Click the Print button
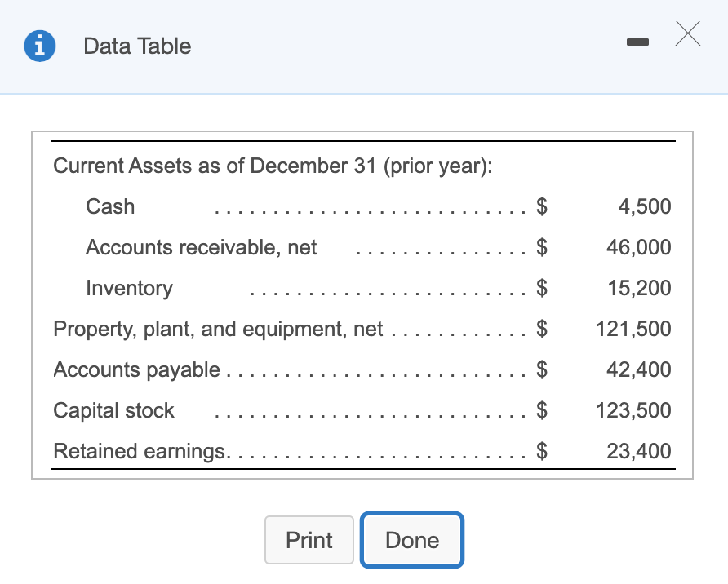The height and width of the screenshot is (584, 728). pyautogui.click(x=309, y=540)
